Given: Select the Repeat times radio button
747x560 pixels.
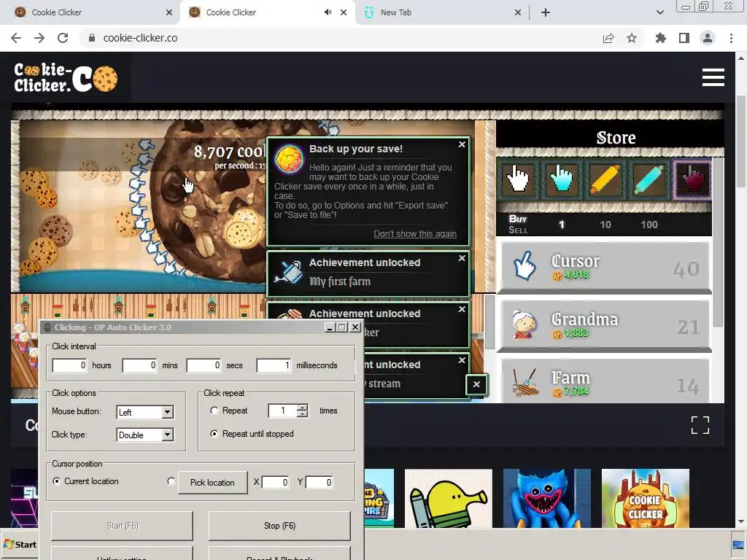Looking at the screenshot, I should pos(214,411).
